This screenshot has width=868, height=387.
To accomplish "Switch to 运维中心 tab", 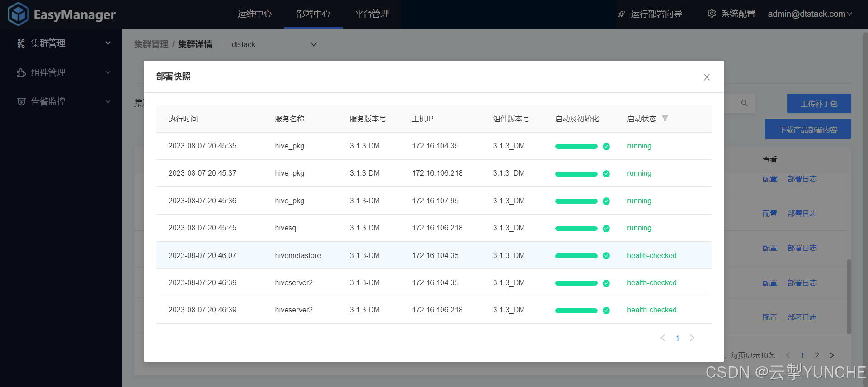I will tap(255, 14).
